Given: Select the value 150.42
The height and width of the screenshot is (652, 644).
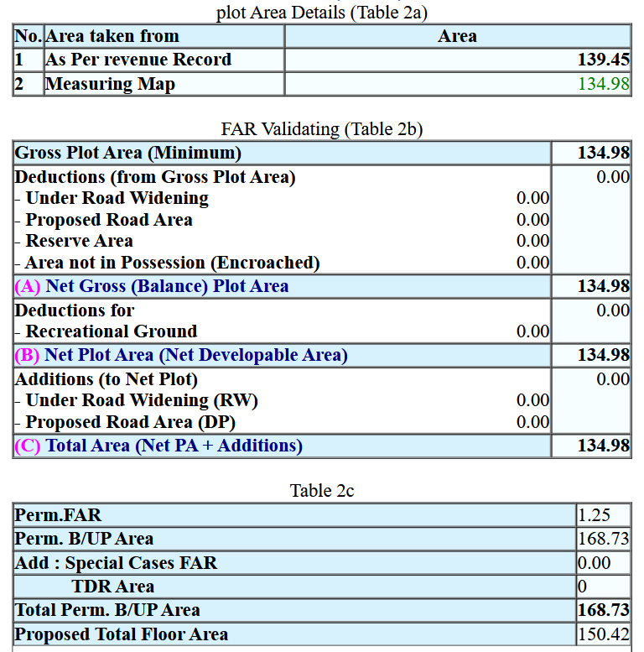Looking at the screenshot, I should (x=603, y=634).
